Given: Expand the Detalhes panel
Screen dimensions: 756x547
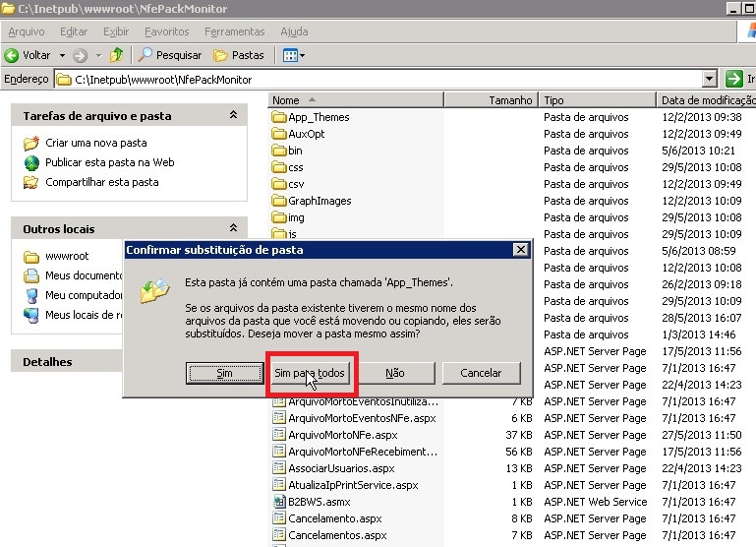Looking at the screenshot, I should [x=233, y=362].
